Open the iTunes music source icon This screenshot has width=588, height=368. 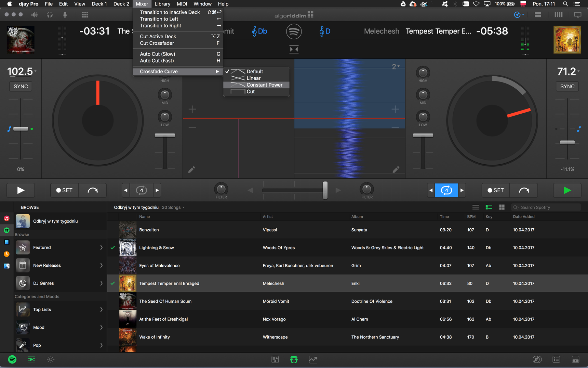6,218
